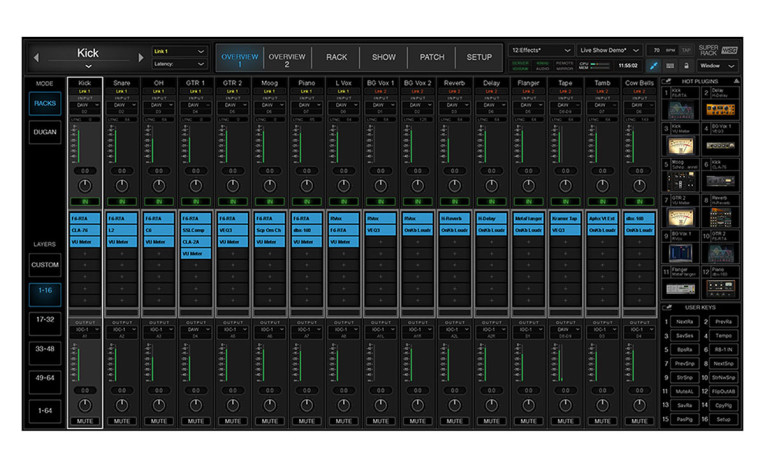Select Dugan mode
This screenshot has height=456, width=765.
45,132
